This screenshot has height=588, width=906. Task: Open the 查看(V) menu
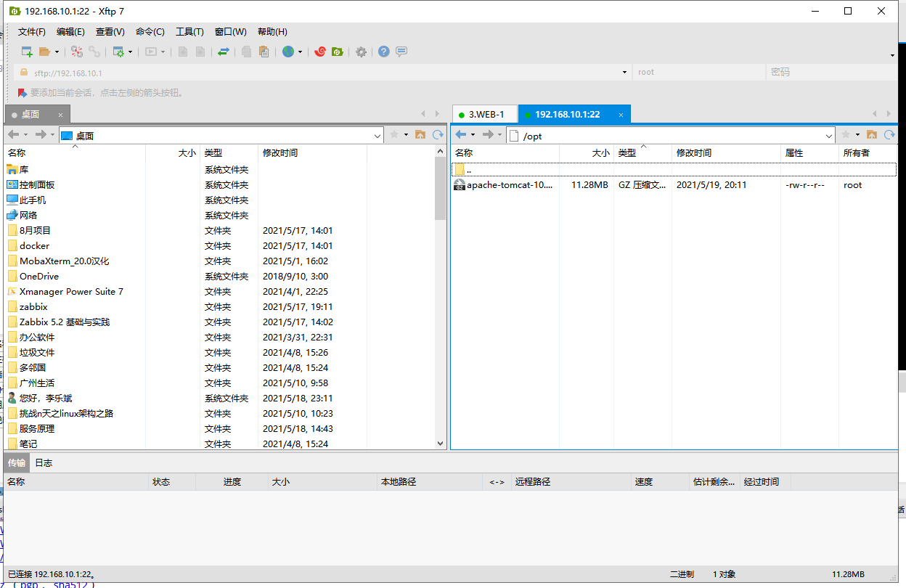coord(110,32)
